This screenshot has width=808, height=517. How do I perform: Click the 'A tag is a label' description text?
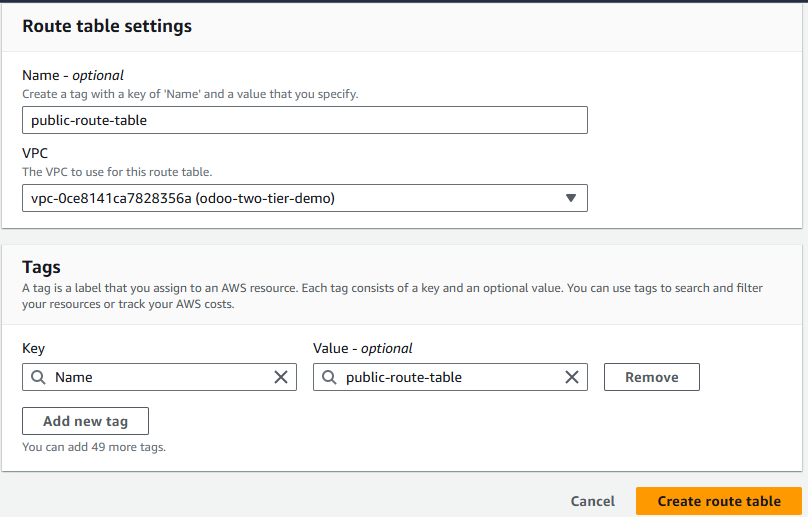click(x=392, y=296)
